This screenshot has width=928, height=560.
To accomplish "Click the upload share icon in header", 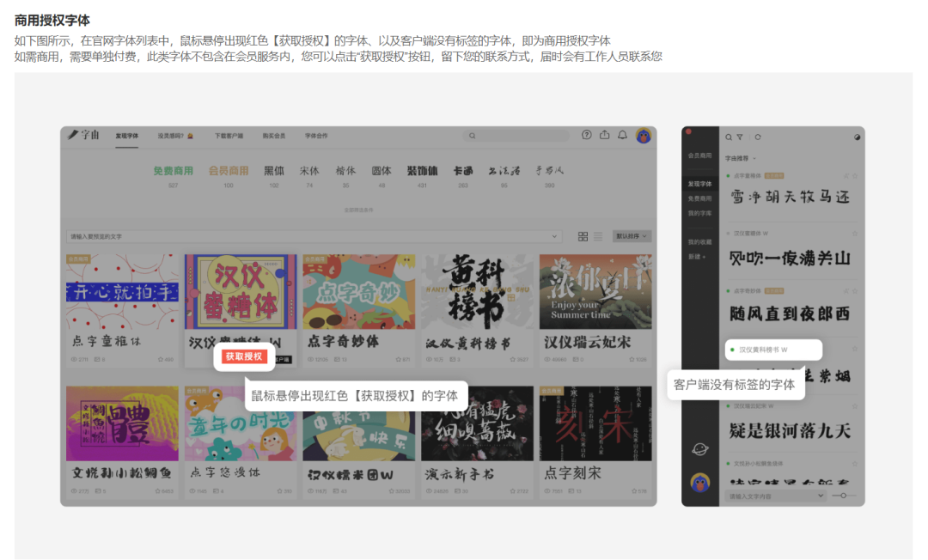I will (604, 135).
